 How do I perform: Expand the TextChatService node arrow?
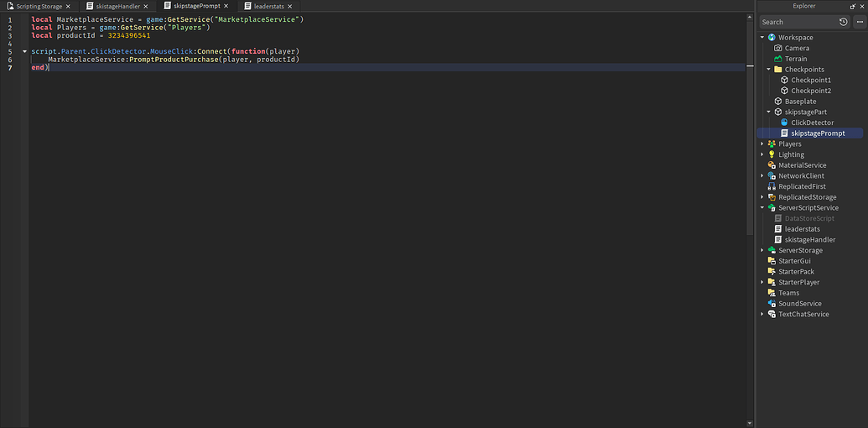[762, 314]
